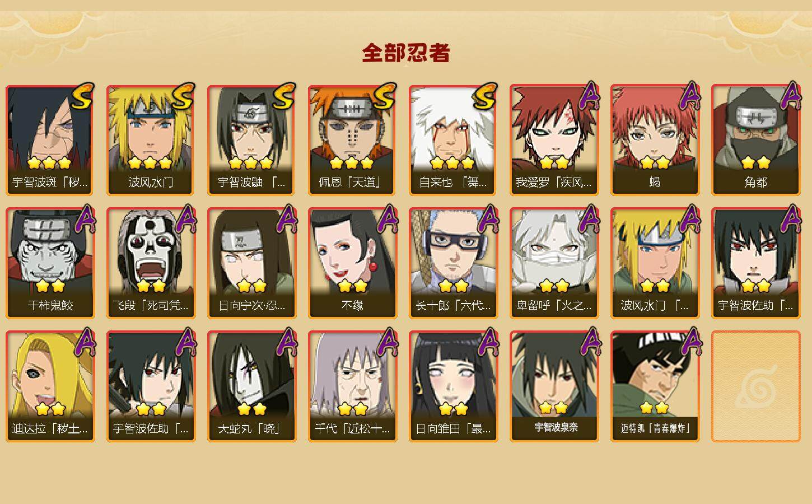Open the 宇智波泉奈 ninja card
This screenshot has width=812, height=504.
[554, 386]
